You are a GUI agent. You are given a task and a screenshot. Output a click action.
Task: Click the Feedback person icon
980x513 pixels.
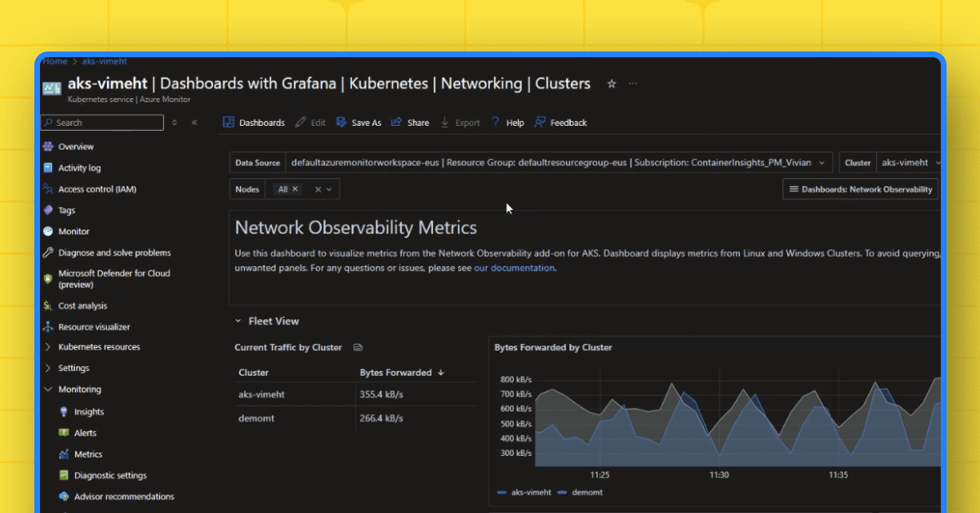click(540, 123)
